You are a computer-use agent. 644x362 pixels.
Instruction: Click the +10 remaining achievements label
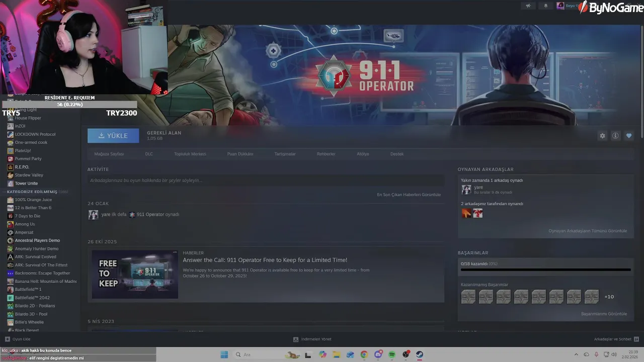(x=609, y=297)
